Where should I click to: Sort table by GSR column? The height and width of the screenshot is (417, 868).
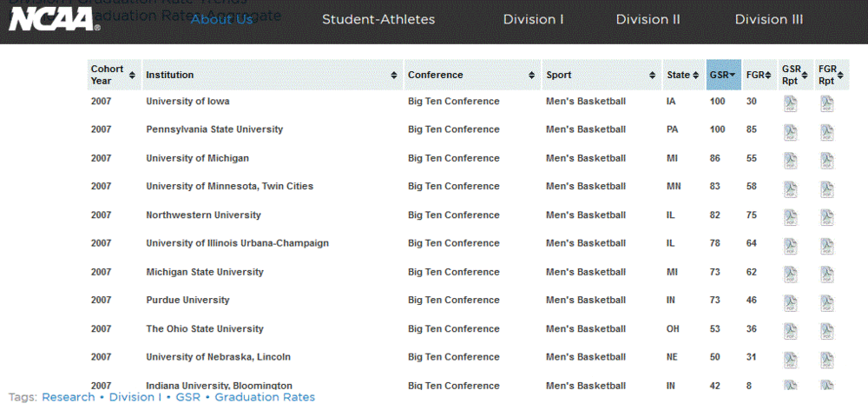click(x=724, y=75)
